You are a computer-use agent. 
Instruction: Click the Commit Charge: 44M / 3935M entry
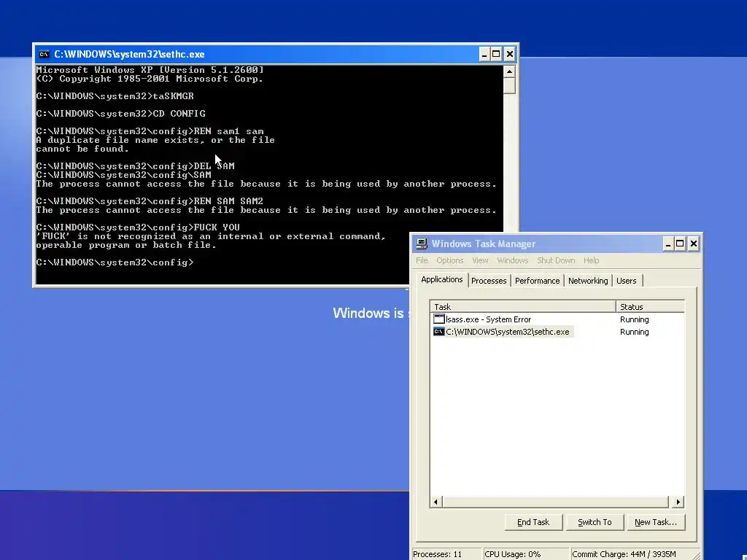(x=630, y=554)
